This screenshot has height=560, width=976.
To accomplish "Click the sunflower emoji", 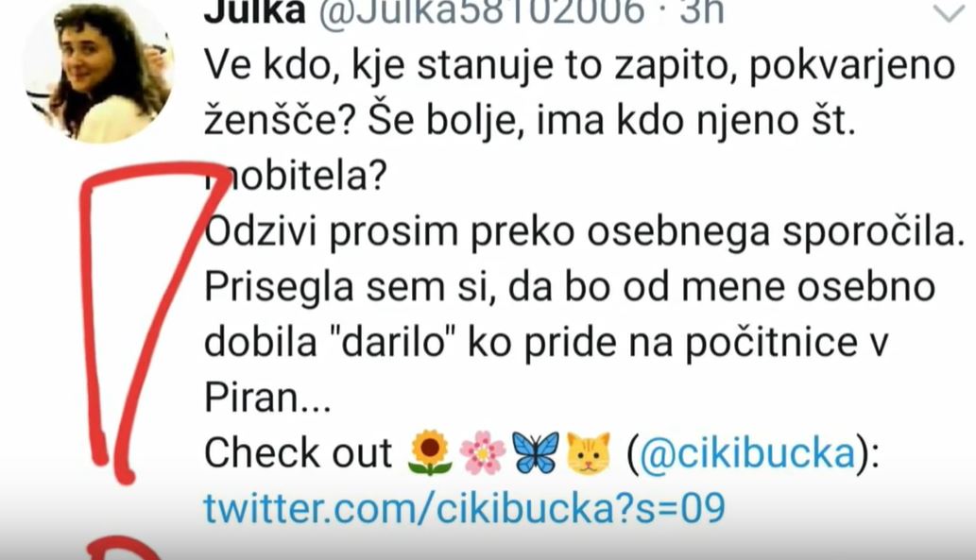I will coord(430,452).
